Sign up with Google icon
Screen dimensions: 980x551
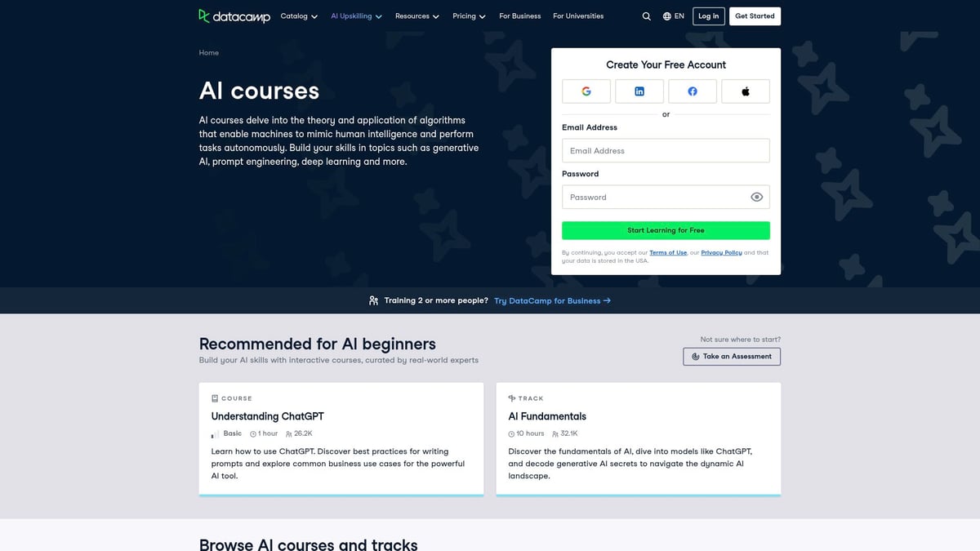586,91
